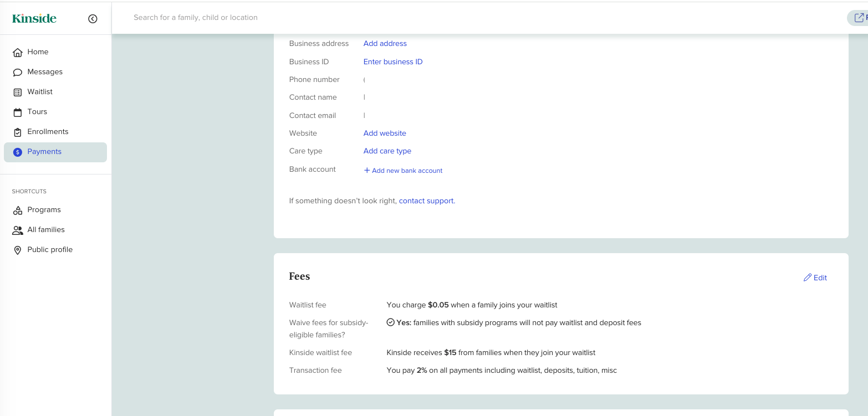Click Add new bank account

click(403, 170)
